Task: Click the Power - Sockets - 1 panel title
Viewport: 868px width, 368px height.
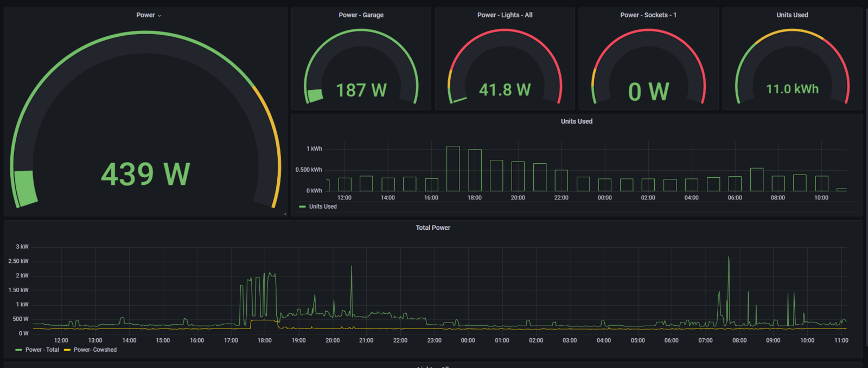Action: pyautogui.click(x=648, y=15)
